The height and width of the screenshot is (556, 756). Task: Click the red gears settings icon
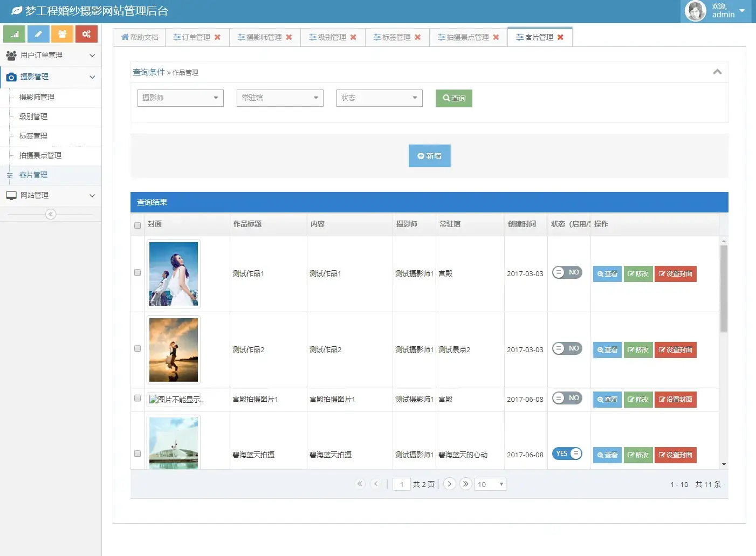(86, 33)
